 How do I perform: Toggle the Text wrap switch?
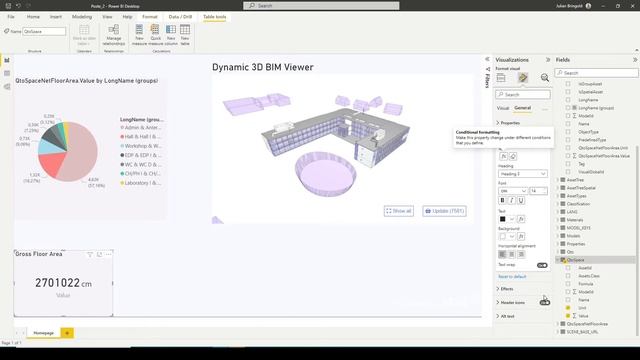[x=542, y=265]
